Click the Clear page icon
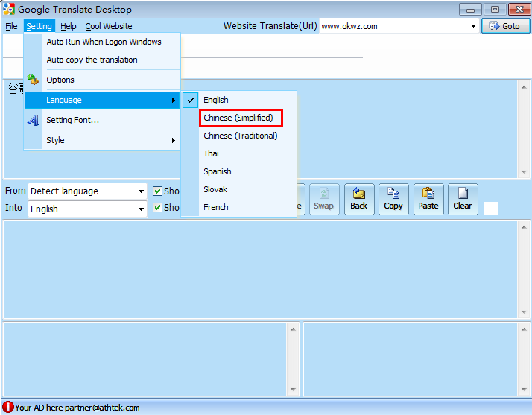The width and height of the screenshot is (532, 415). click(x=463, y=194)
